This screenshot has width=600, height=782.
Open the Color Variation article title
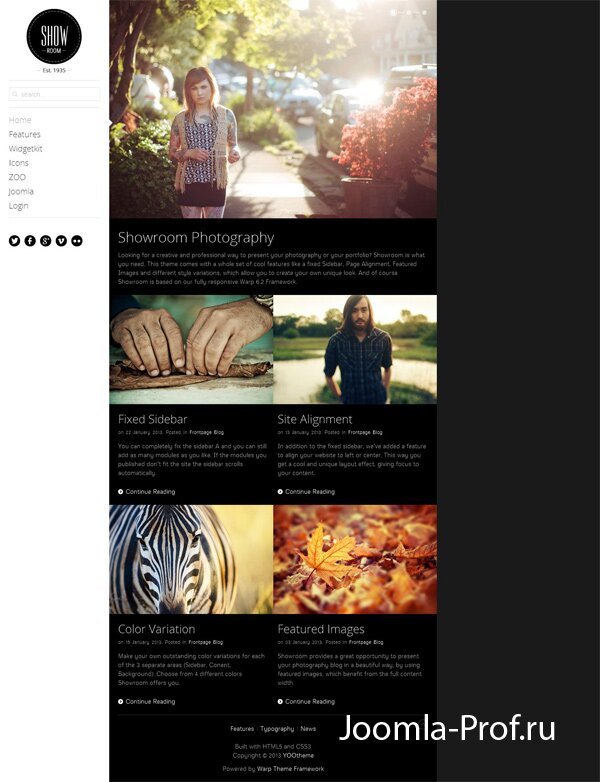pyautogui.click(x=156, y=629)
